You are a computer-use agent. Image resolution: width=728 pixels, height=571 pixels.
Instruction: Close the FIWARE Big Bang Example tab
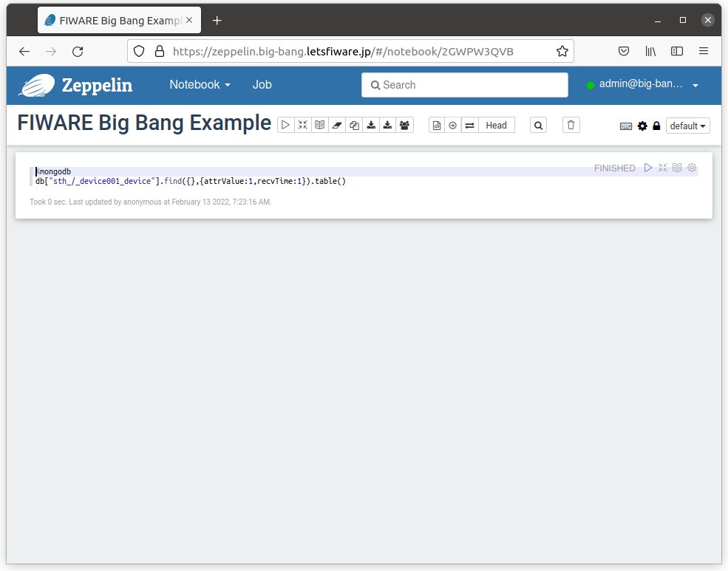[189, 21]
